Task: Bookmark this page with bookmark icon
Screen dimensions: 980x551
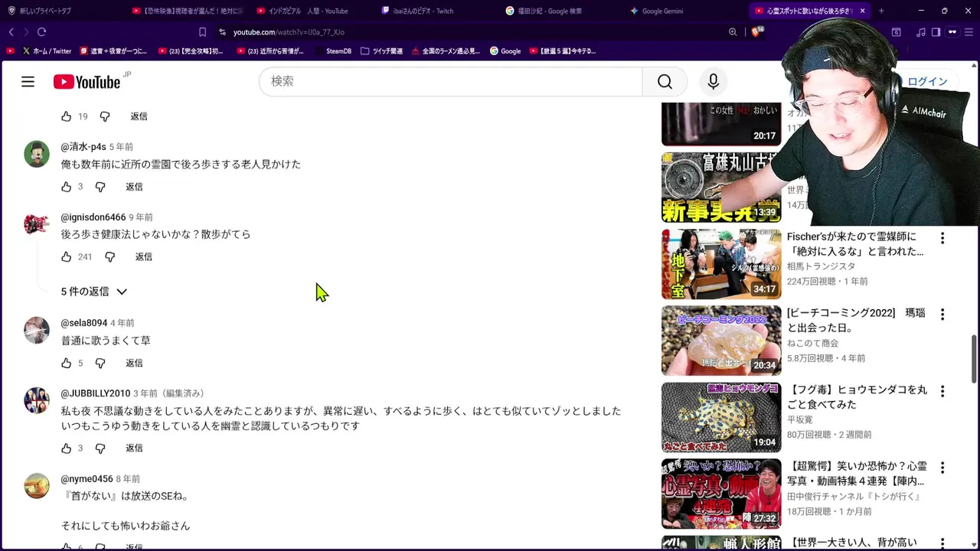Action: pyautogui.click(x=202, y=32)
